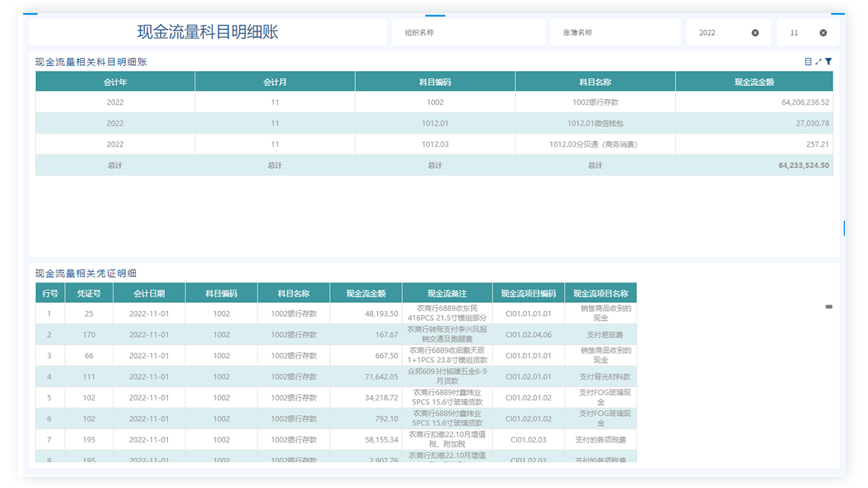Screen dimensions: 868x488
Task: Clear the month 11 filter
Action: click(x=823, y=33)
